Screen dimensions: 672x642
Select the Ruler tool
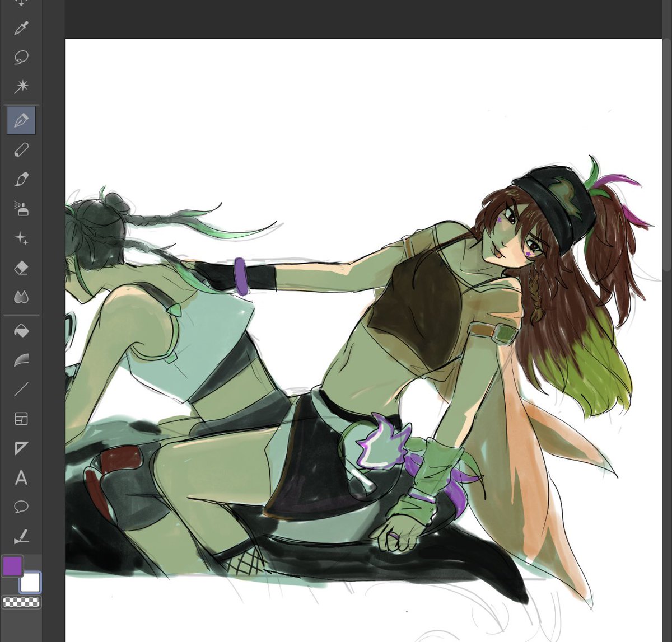tap(21, 448)
